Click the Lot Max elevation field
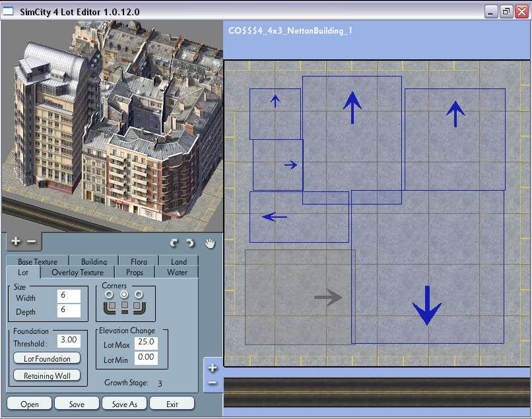This screenshot has width=532, height=419. click(x=146, y=342)
